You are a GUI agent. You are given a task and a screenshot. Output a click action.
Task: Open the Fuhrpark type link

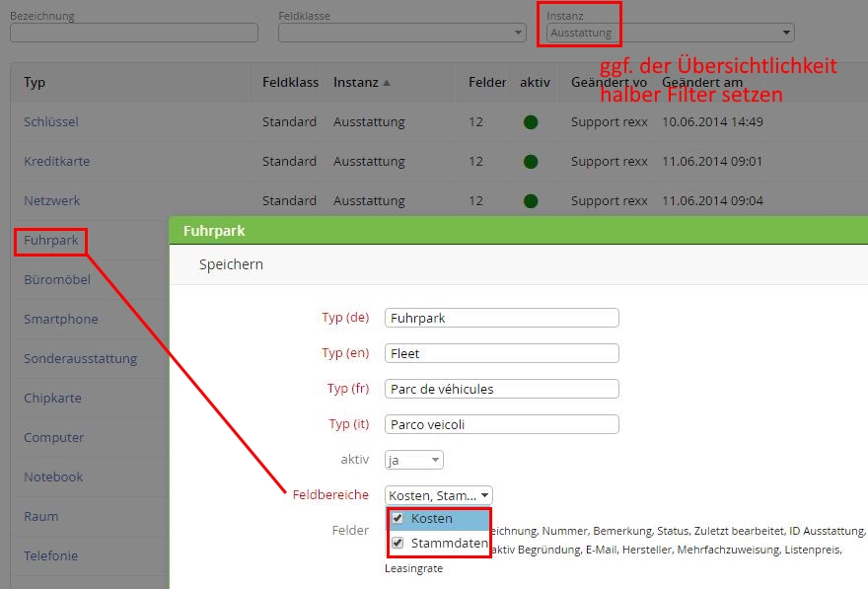(51, 241)
